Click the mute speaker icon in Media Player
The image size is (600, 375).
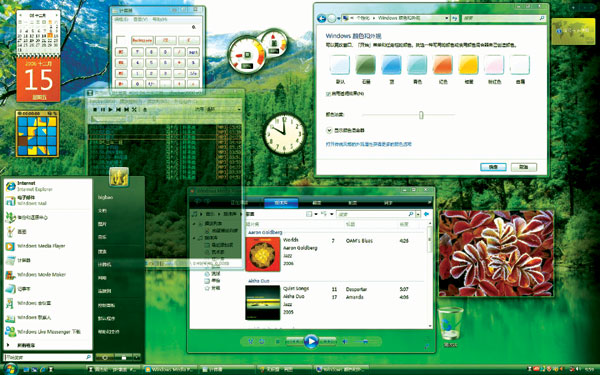point(345,341)
